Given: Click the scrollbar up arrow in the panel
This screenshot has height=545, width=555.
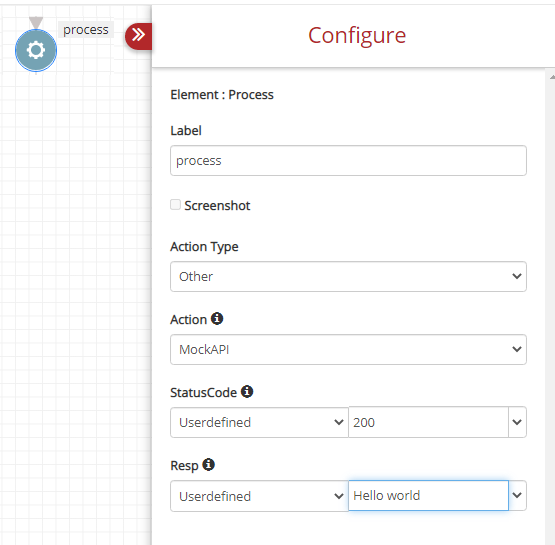Looking at the screenshot, I should point(552,77).
